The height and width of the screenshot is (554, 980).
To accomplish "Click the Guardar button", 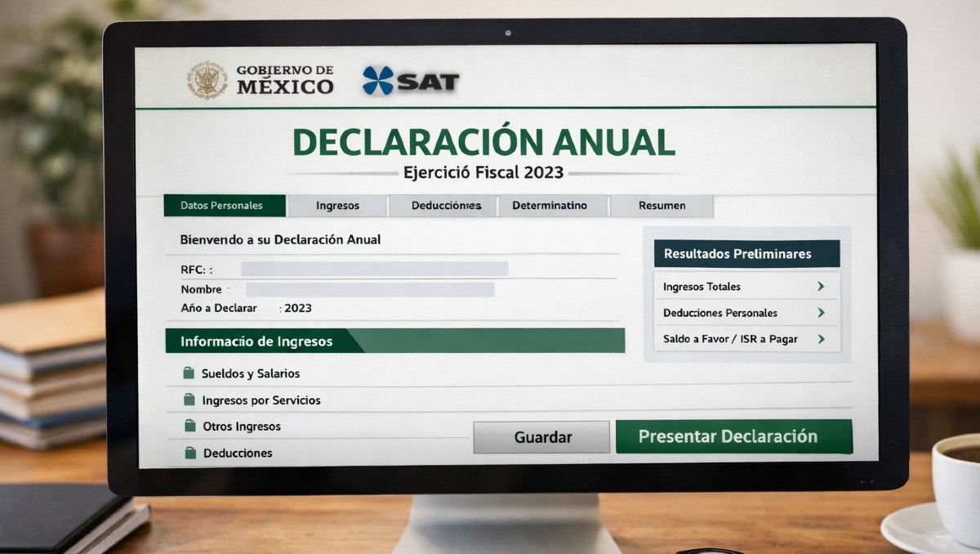I will (x=541, y=436).
